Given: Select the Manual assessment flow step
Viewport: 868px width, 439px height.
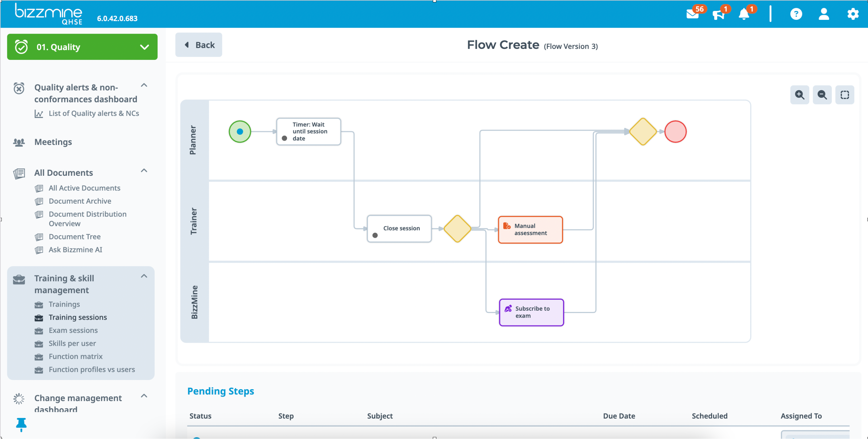Looking at the screenshot, I should pos(530,230).
